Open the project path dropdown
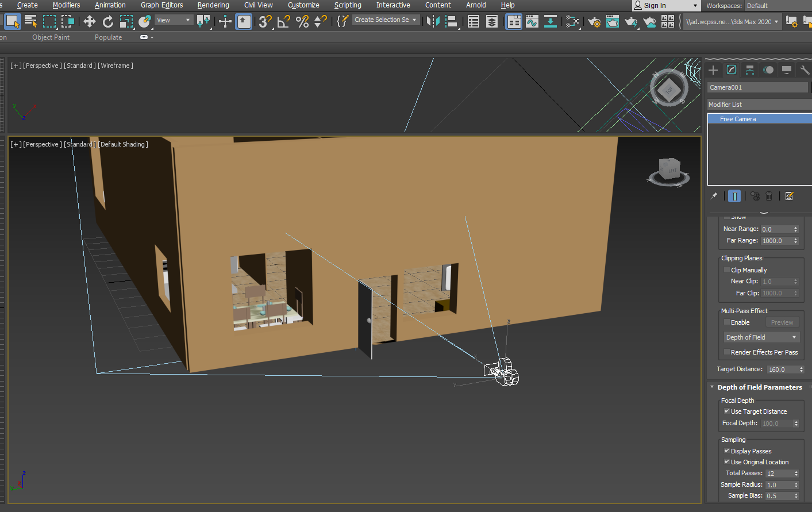The height and width of the screenshot is (512, 812). [732, 22]
